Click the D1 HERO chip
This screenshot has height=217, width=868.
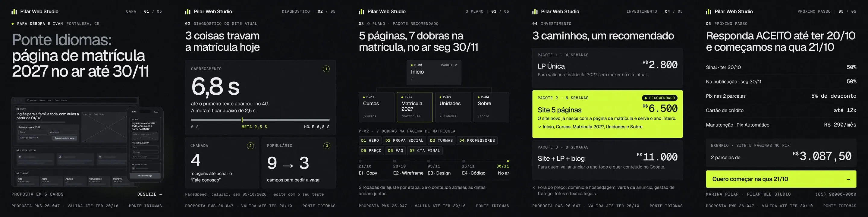(370, 140)
